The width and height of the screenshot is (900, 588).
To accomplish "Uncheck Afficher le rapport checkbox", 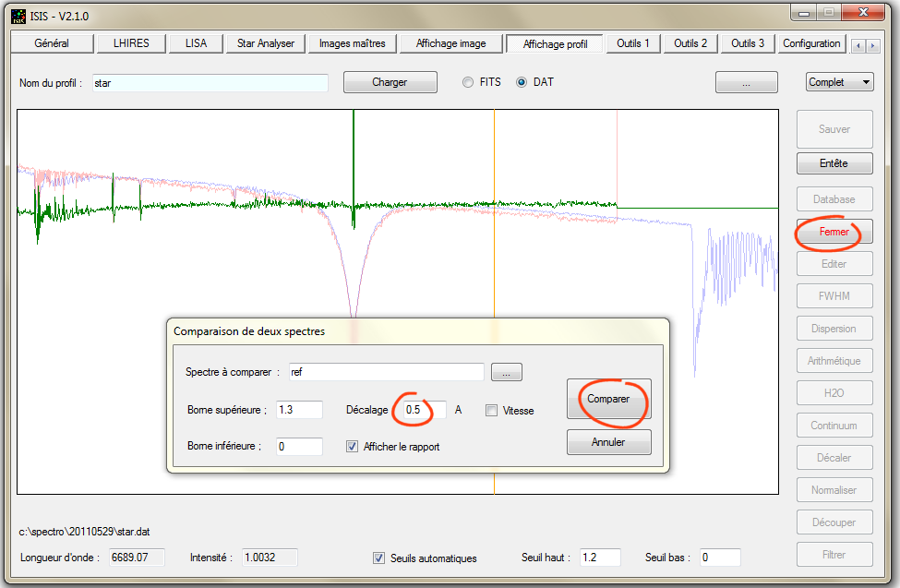I will click(x=352, y=447).
